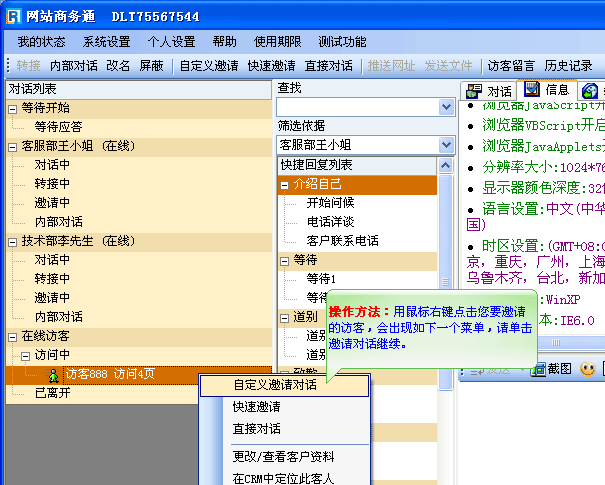Collapse the 客服部王小姐 tree node
This screenshot has width=605, height=485.
(12, 146)
